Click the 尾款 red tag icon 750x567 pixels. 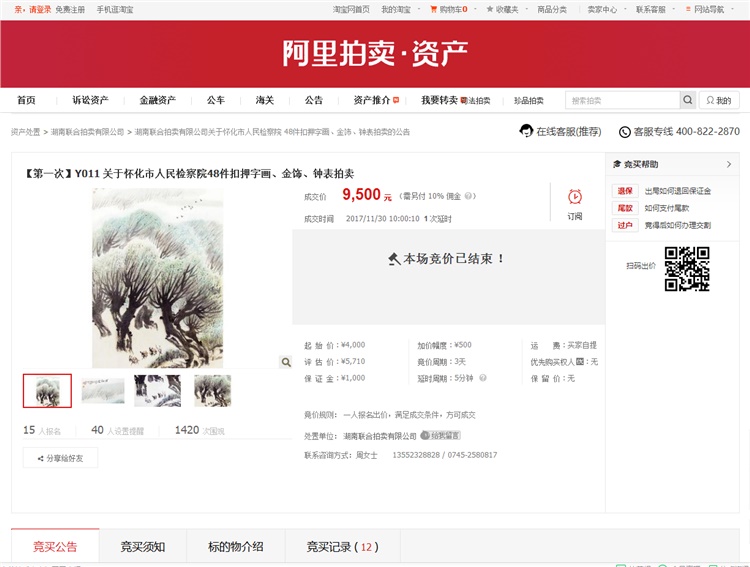625,208
